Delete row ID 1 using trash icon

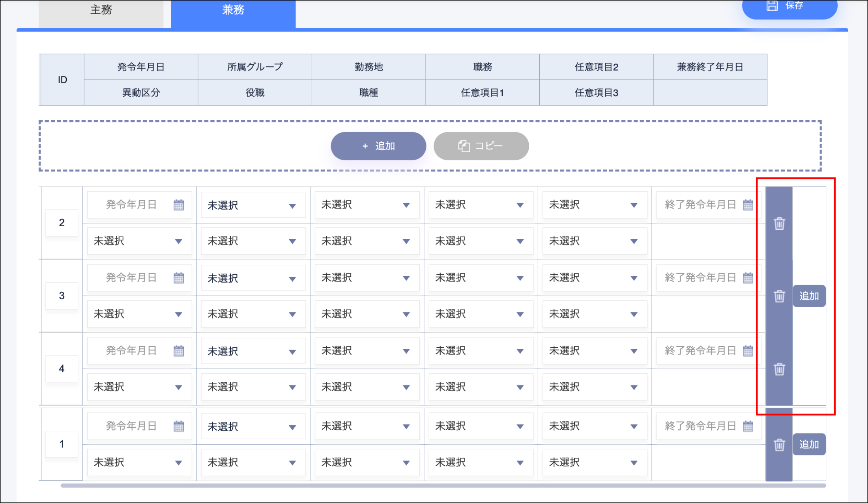[x=779, y=445]
